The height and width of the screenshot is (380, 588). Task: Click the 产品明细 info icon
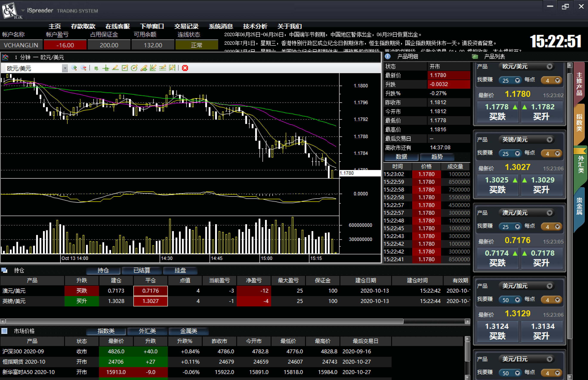tap(387, 57)
